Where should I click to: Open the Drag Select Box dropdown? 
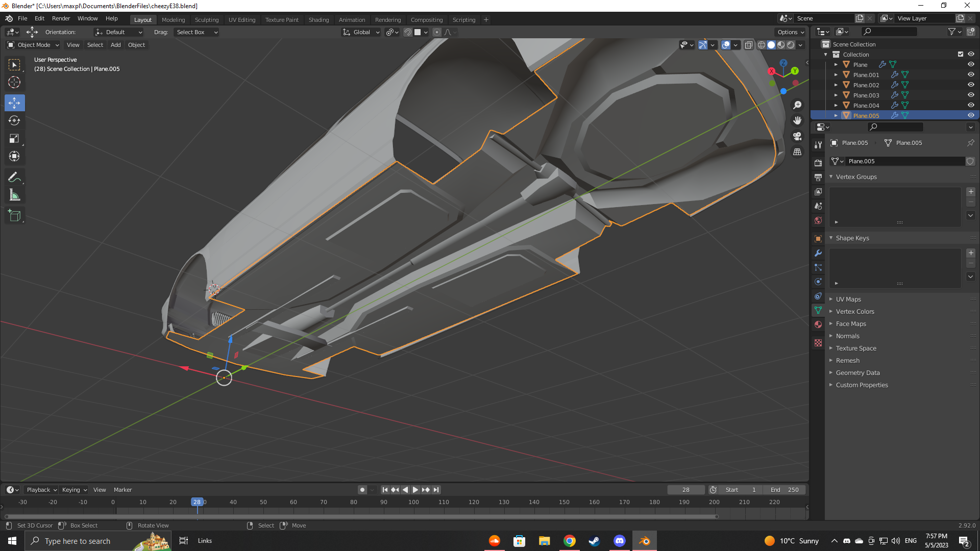(x=197, y=32)
